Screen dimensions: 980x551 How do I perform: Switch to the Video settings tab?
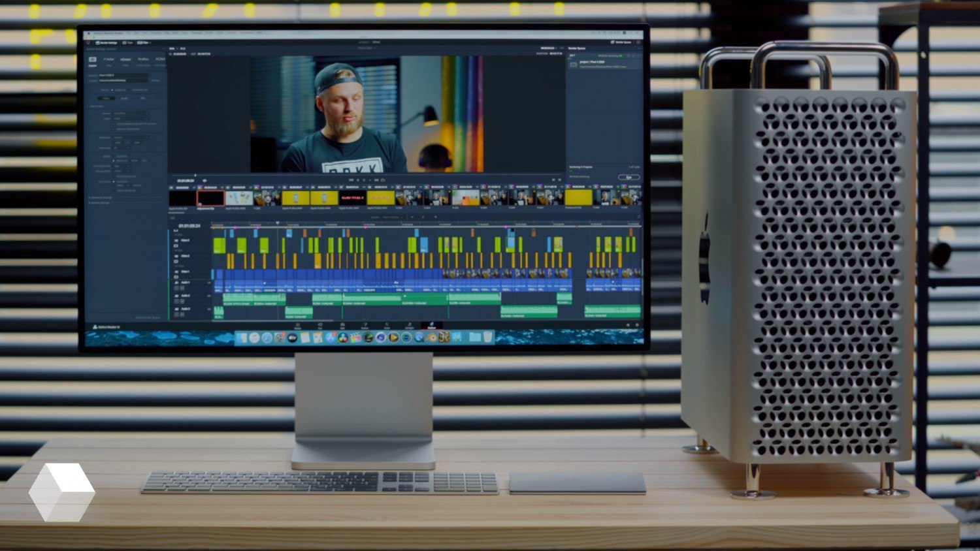coord(106,98)
